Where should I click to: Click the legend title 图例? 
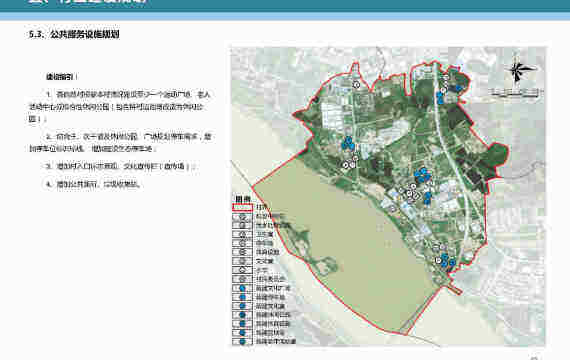[x=243, y=199]
